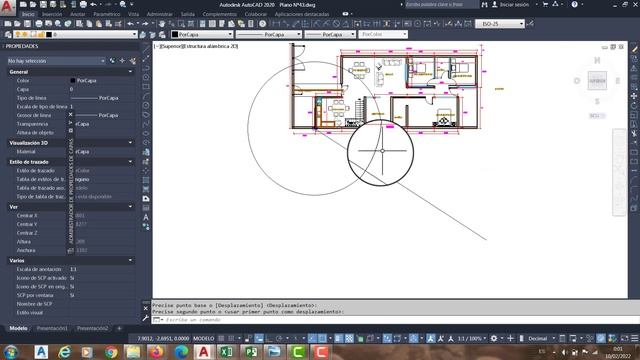Screen dimensions: 640x360
Task: Click the Customization menu icon in status bar
Action: click(634, 338)
